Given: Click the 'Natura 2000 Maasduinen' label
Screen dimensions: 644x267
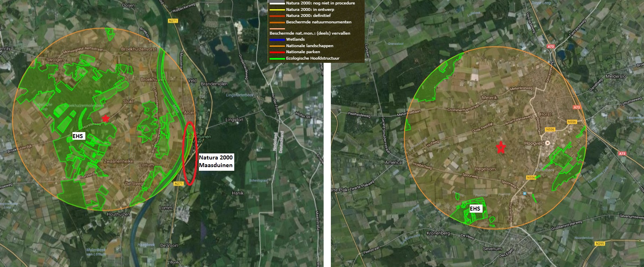Looking at the screenshot, I should pos(216,161).
